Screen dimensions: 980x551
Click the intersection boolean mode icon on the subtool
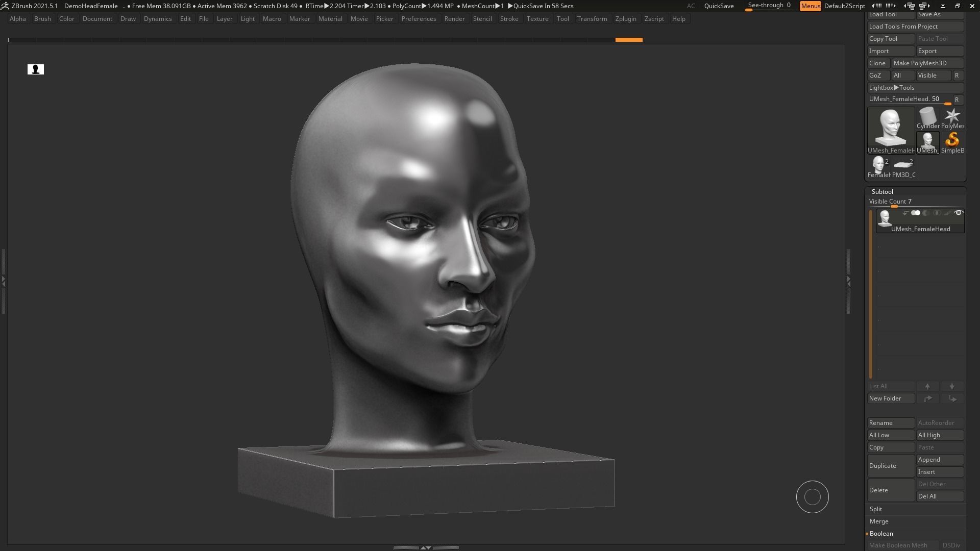pos(937,213)
